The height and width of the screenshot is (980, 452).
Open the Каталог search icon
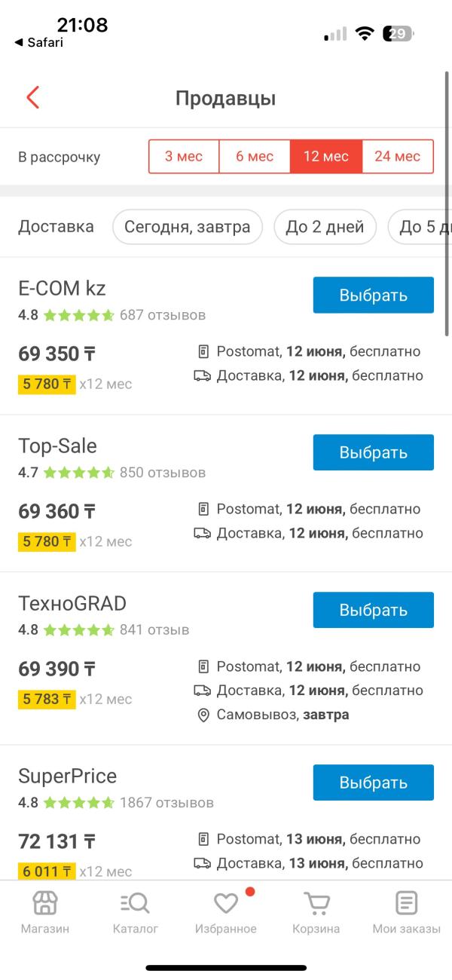(136, 902)
